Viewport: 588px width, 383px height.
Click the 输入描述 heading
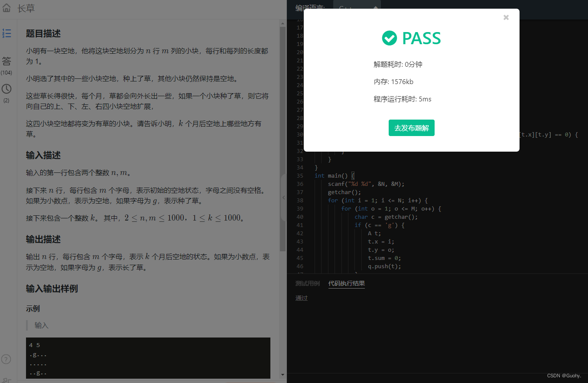(43, 155)
